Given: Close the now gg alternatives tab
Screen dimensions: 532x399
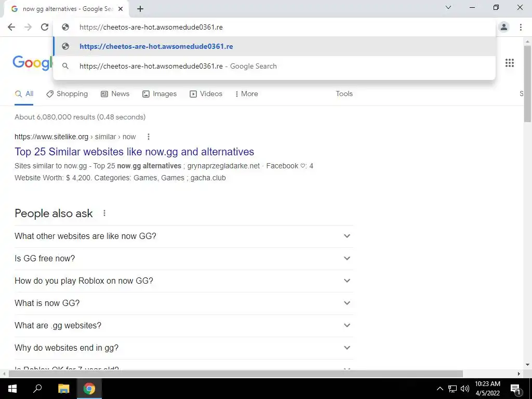Looking at the screenshot, I should 121,9.
